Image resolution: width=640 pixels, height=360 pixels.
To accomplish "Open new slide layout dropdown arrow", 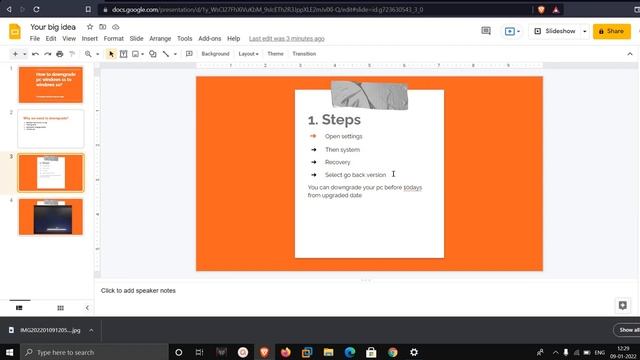I will click(x=24, y=54).
